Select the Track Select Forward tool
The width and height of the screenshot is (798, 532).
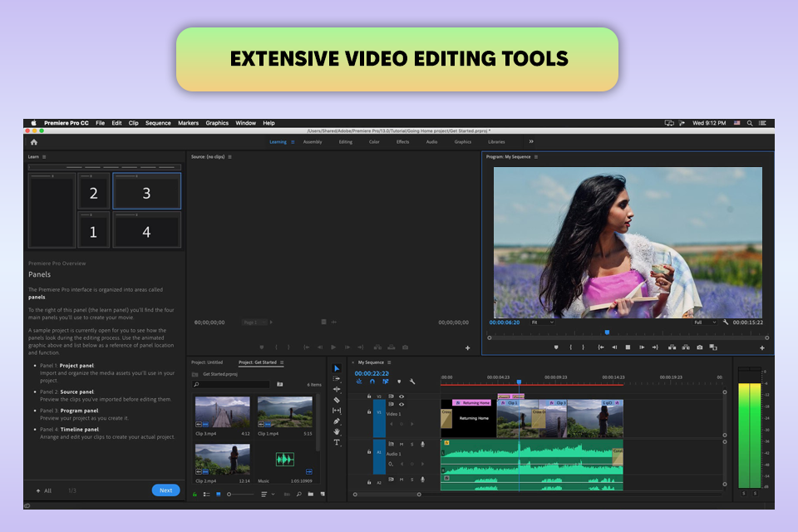[x=337, y=379]
